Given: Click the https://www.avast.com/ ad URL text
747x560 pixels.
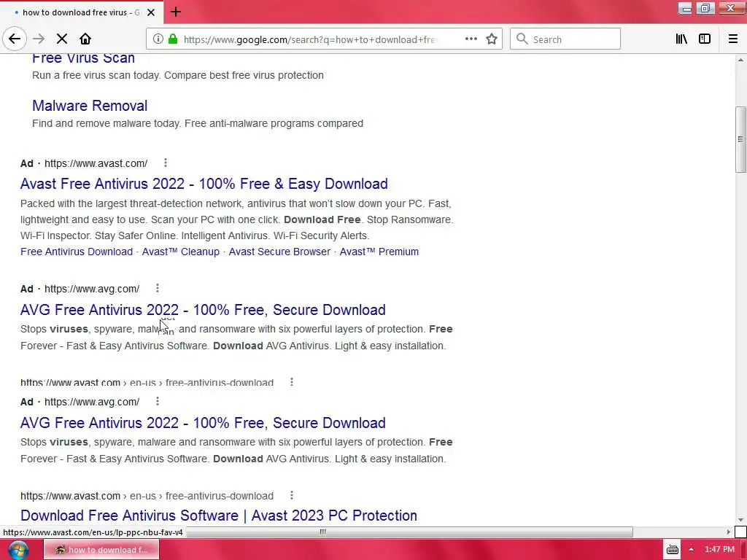Looking at the screenshot, I should 96,163.
